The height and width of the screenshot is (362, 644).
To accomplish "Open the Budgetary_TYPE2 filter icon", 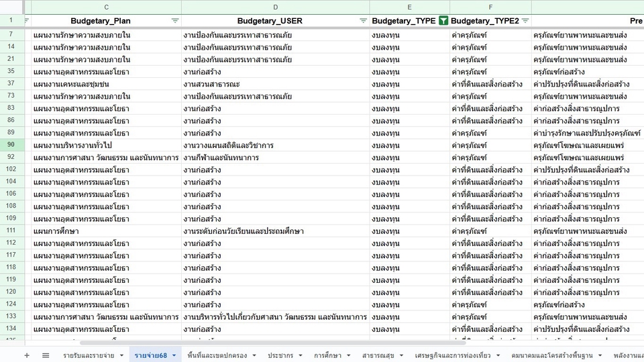I will tap(525, 21).
